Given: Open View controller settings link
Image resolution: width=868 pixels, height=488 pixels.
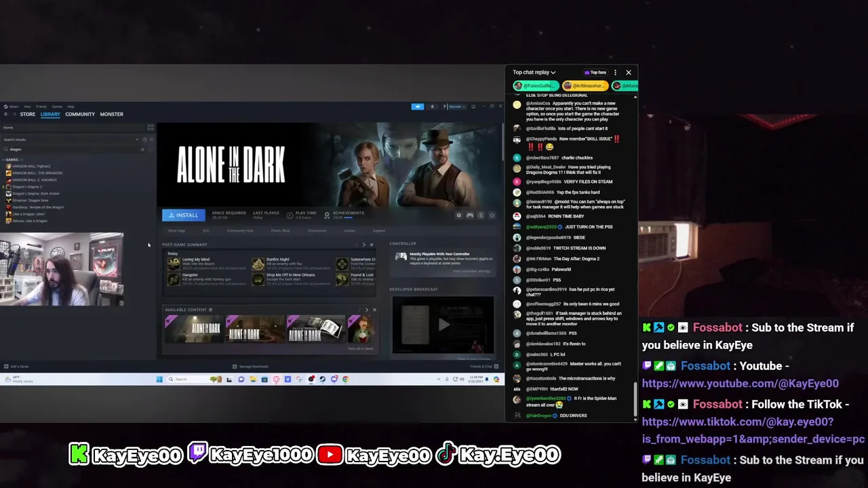Looking at the screenshot, I should pos(471,271).
